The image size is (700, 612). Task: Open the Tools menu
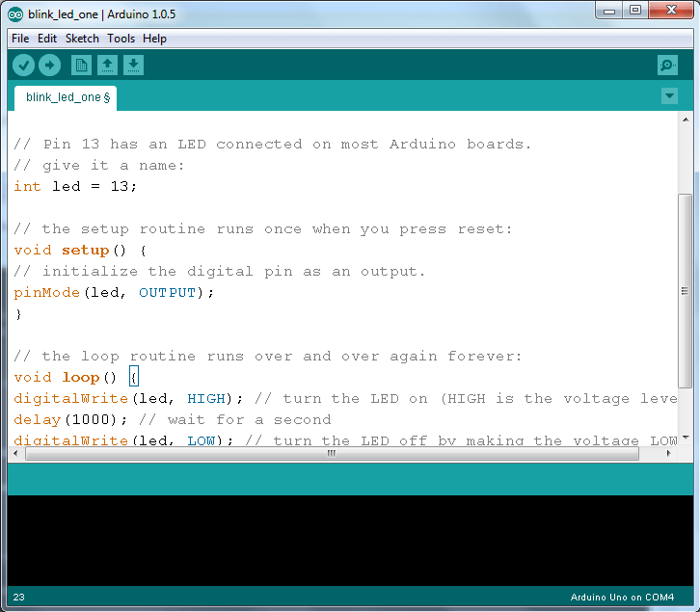tap(121, 39)
